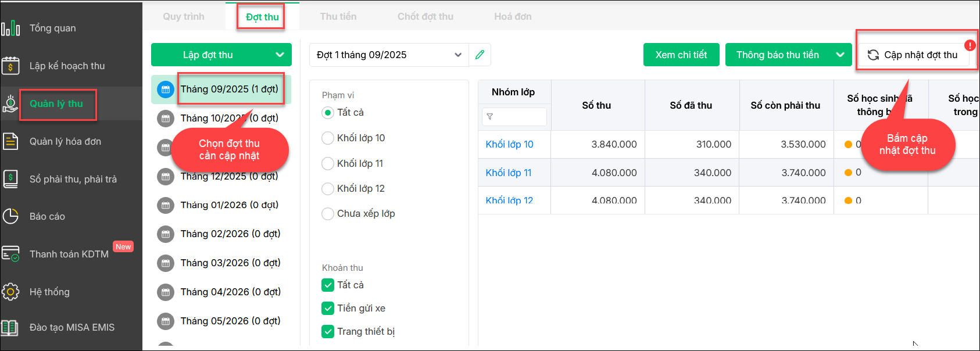
Task: Uncheck the Trang thiết bị checkbox
Action: tap(328, 331)
